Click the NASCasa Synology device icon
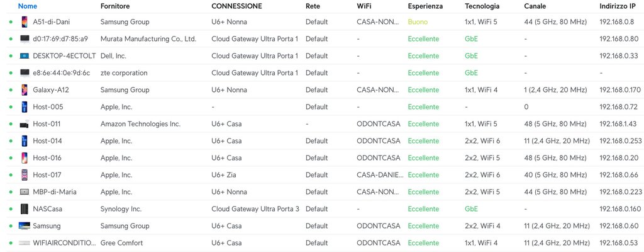The image size is (644, 252). [x=25, y=209]
